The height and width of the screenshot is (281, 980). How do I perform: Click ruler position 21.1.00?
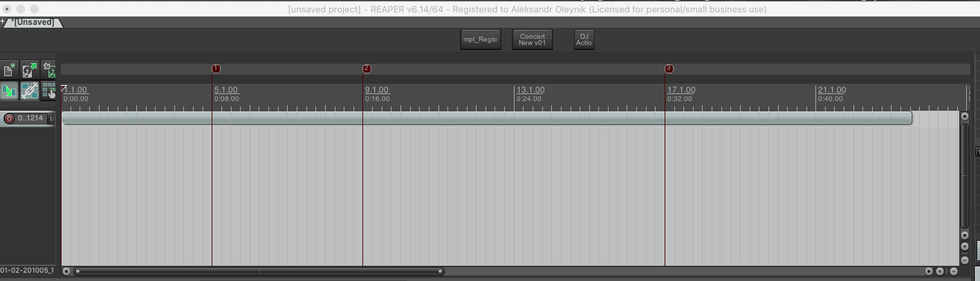point(832,90)
